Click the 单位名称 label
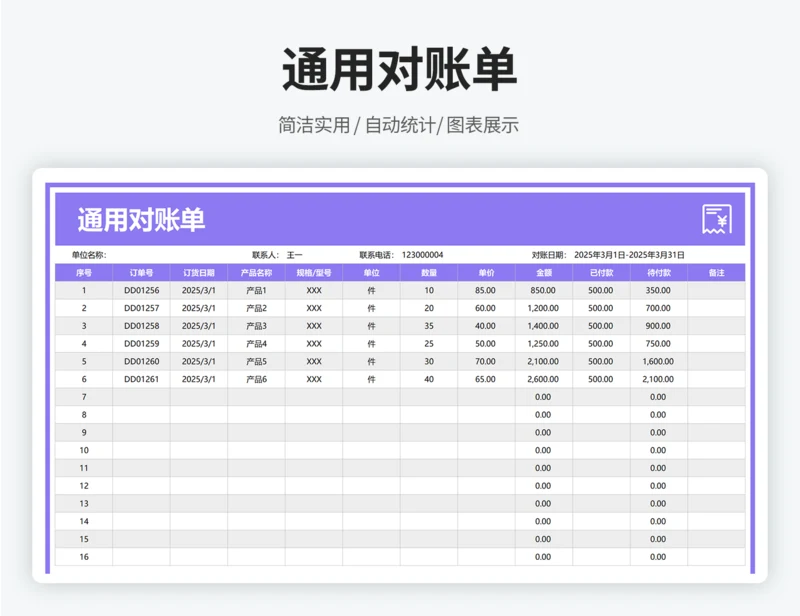This screenshot has height=616, width=800. (x=89, y=255)
